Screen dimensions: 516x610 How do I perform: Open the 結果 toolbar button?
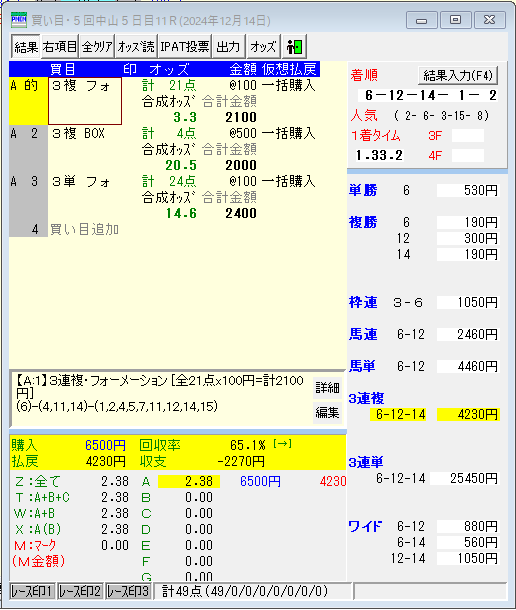pyautogui.click(x=26, y=47)
